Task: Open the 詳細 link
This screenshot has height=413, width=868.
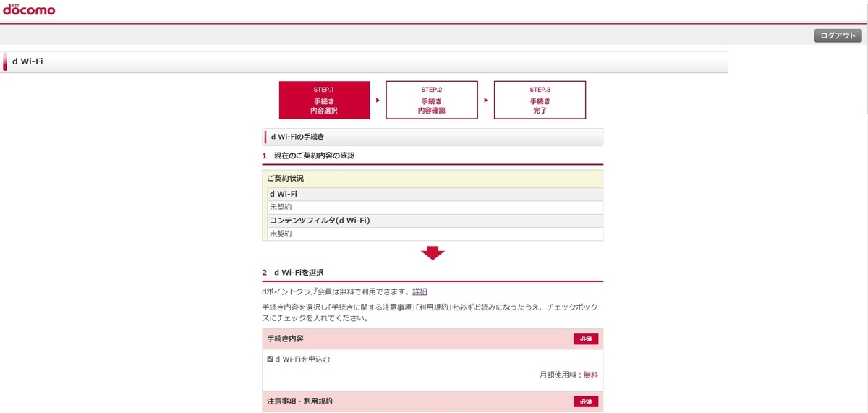Action: click(x=420, y=291)
